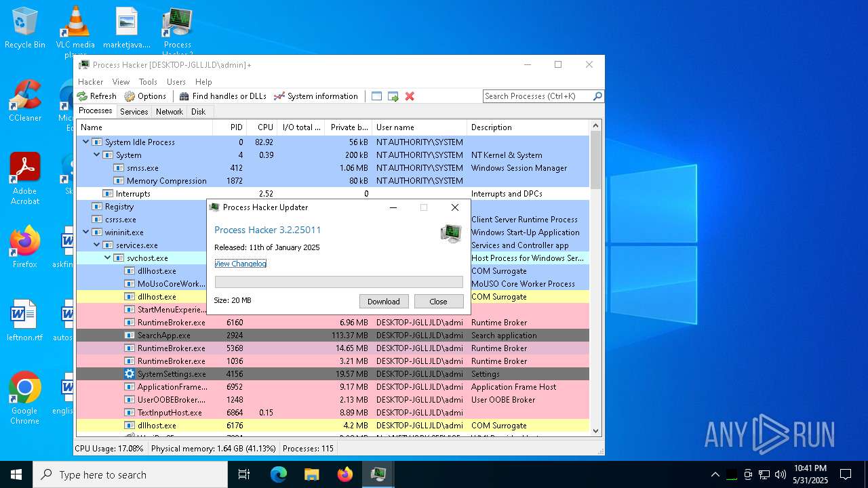868x488 pixels.
Task: Select the ApplicationFrame process row
Action: coord(332,387)
